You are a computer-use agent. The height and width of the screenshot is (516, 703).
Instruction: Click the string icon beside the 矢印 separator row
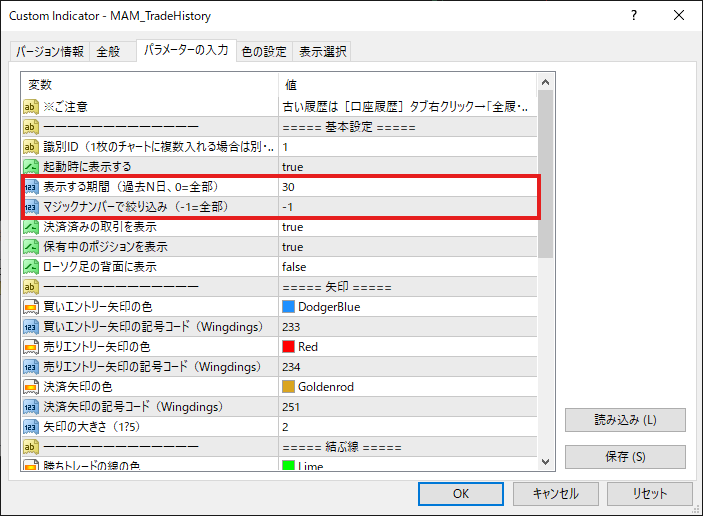(30, 286)
